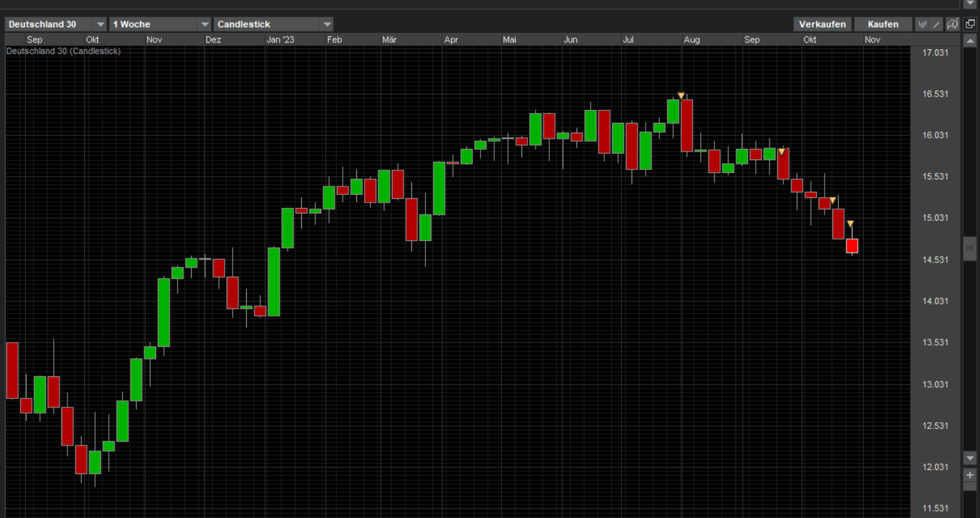Screen dimensions: 980x518
Task: Click the 15.031 price axis label
Action: pos(935,218)
